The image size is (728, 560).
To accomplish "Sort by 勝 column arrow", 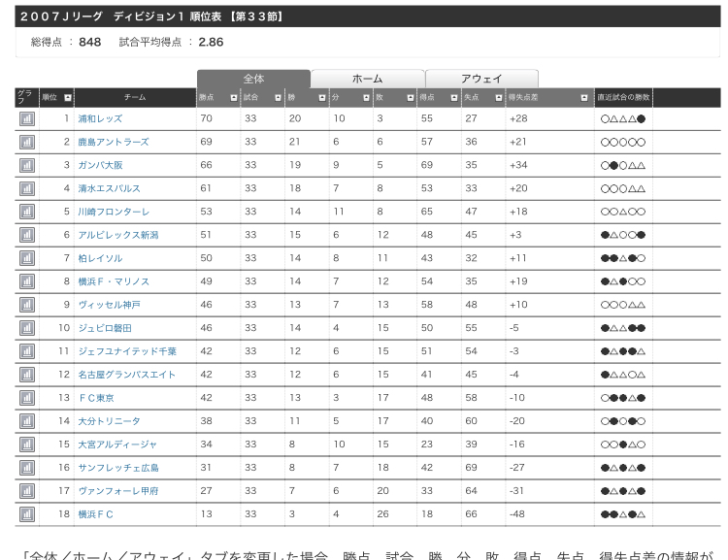I will (321, 97).
